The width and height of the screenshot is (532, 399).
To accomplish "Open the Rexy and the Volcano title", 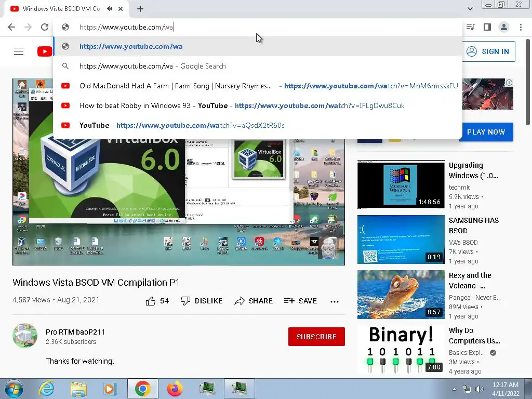I will click(x=470, y=280).
